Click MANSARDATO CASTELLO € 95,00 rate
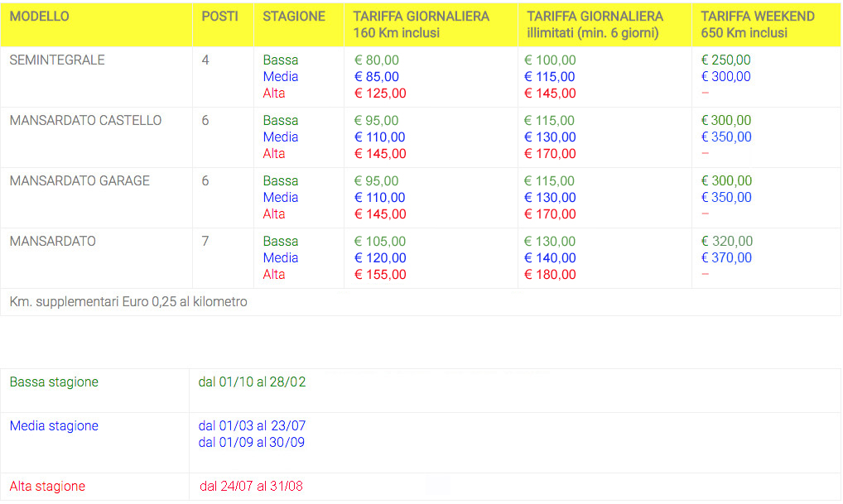 tap(376, 120)
